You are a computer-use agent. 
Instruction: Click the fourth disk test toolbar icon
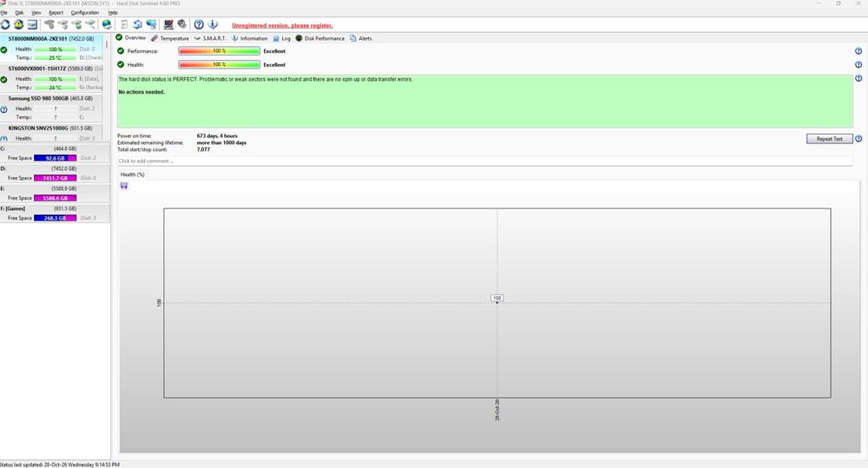90,24
